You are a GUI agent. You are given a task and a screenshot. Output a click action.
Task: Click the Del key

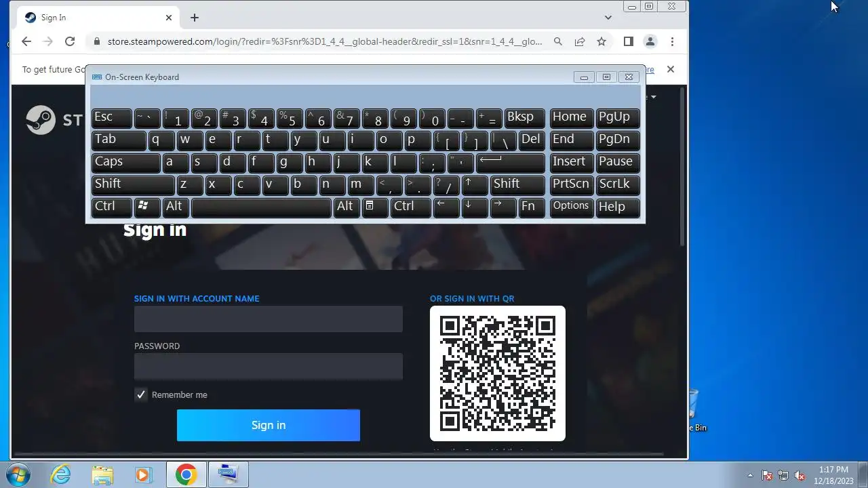pyautogui.click(x=532, y=140)
